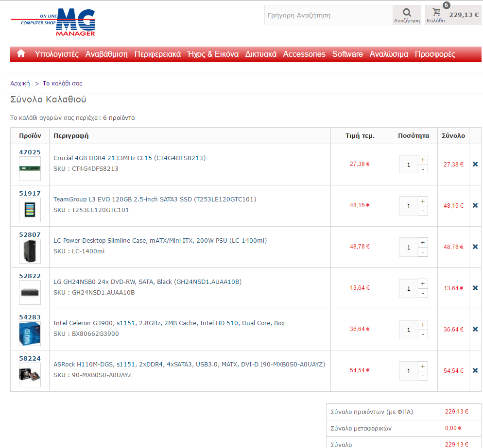Remove the LC-Power Slimline Case from cart
This screenshot has height=448, width=483.
click(x=475, y=247)
